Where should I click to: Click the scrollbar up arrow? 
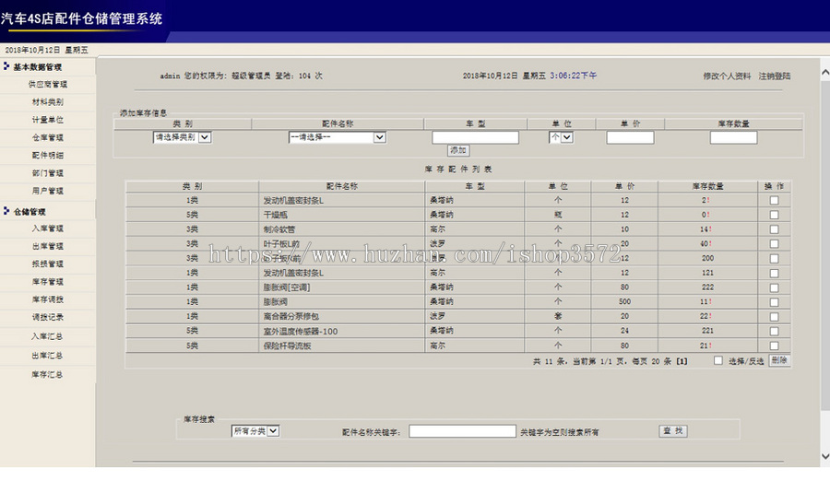coord(825,73)
